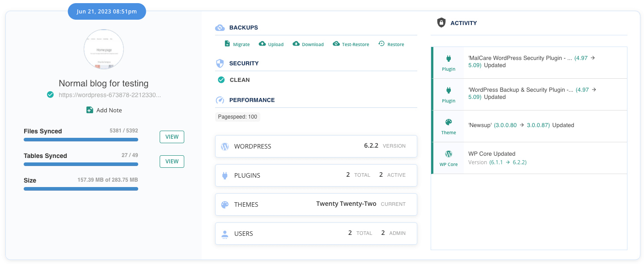644x264 pixels.
Task: Choose Upload under Backups
Action: pyautogui.click(x=271, y=44)
